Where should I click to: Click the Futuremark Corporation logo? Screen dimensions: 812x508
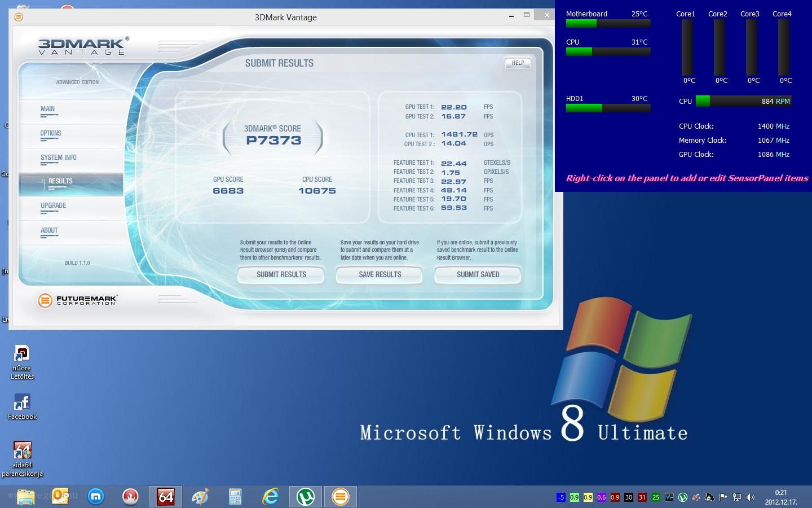click(x=78, y=300)
